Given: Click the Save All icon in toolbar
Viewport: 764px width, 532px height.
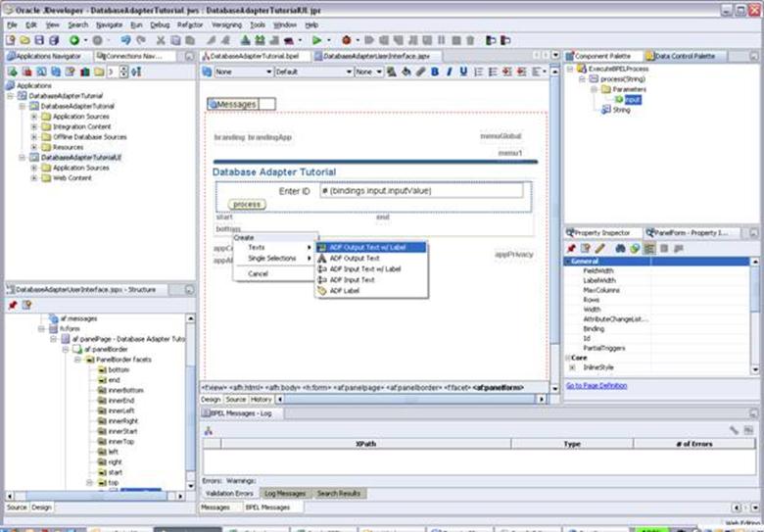Looking at the screenshot, I should [x=54, y=40].
